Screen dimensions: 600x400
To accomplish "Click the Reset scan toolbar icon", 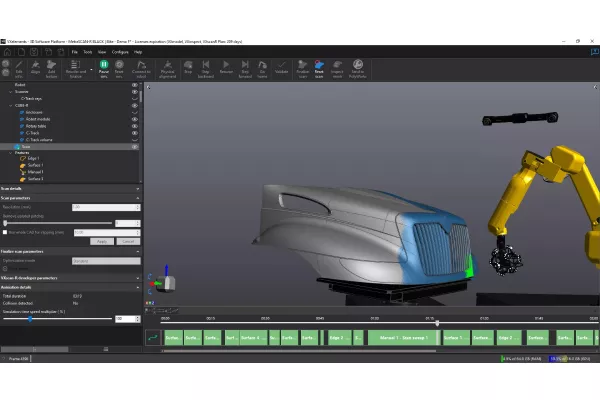I will tap(319, 67).
